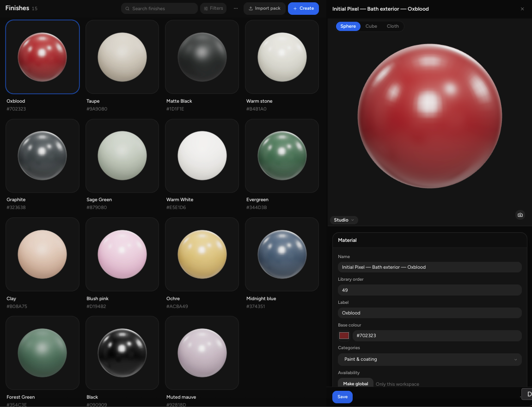Select the Blush pink finish thumbnail
The height and width of the screenshot is (407, 532).
(122, 254)
